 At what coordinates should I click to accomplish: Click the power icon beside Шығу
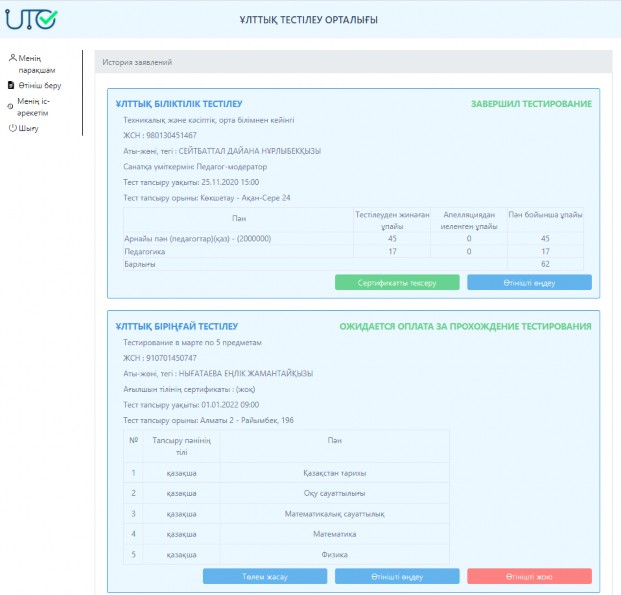click(12, 128)
